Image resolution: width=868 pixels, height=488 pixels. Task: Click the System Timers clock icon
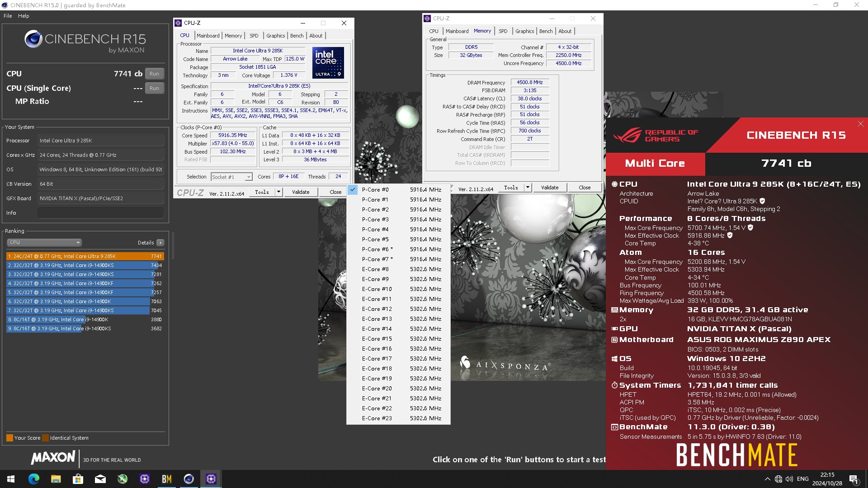coord(614,385)
